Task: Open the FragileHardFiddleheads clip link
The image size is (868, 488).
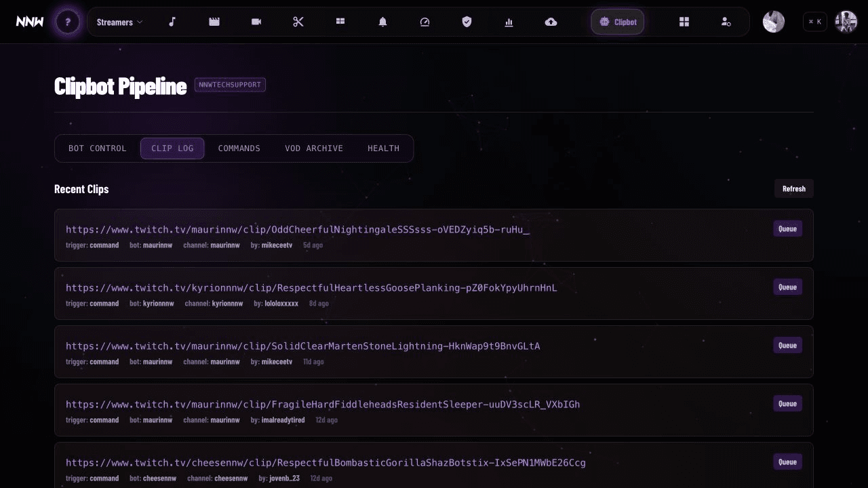Action: point(323,405)
